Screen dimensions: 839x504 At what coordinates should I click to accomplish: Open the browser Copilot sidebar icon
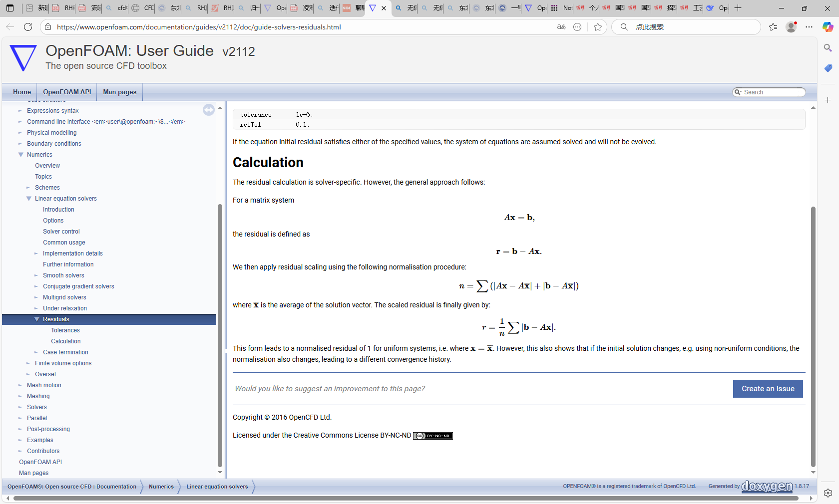click(x=828, y=27)
